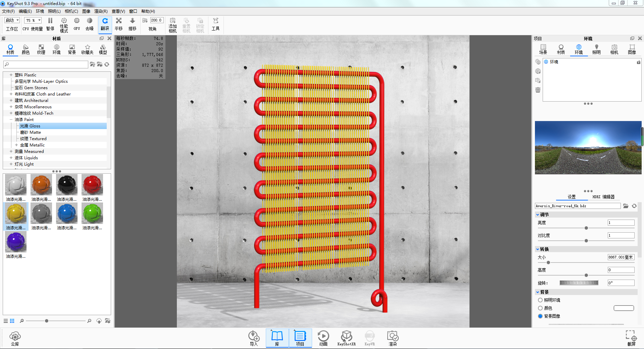Screen dimensions: 644x349
Task: Delete environment with trash icon
Action: pyautogui.click(x=538, y=90)
